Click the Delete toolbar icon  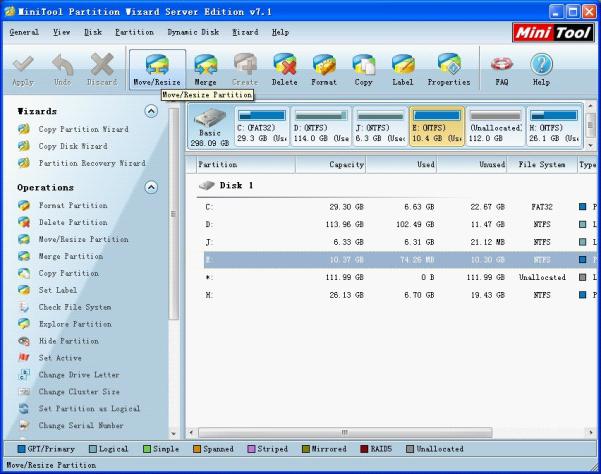[284, 70]
